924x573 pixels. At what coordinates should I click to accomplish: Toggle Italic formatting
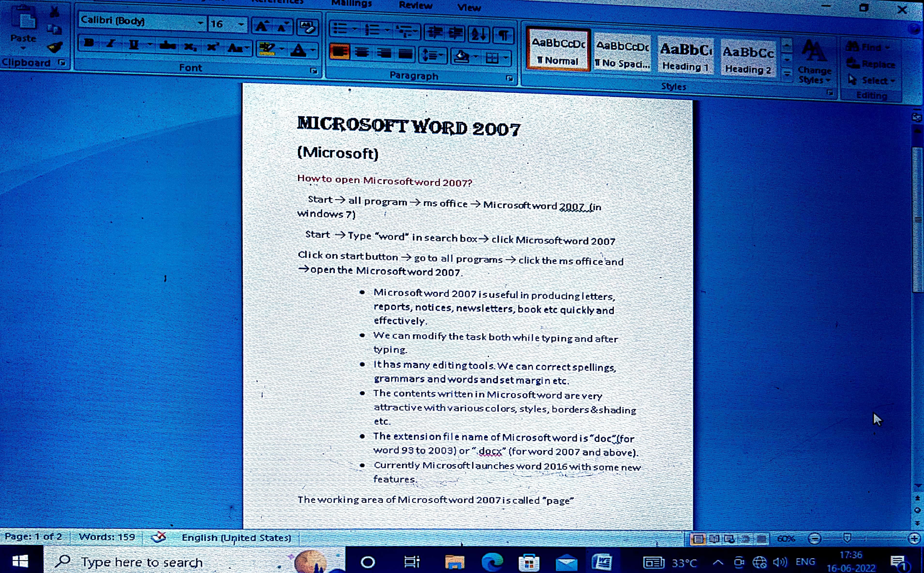pyautogui.click(x=111, y=44)
